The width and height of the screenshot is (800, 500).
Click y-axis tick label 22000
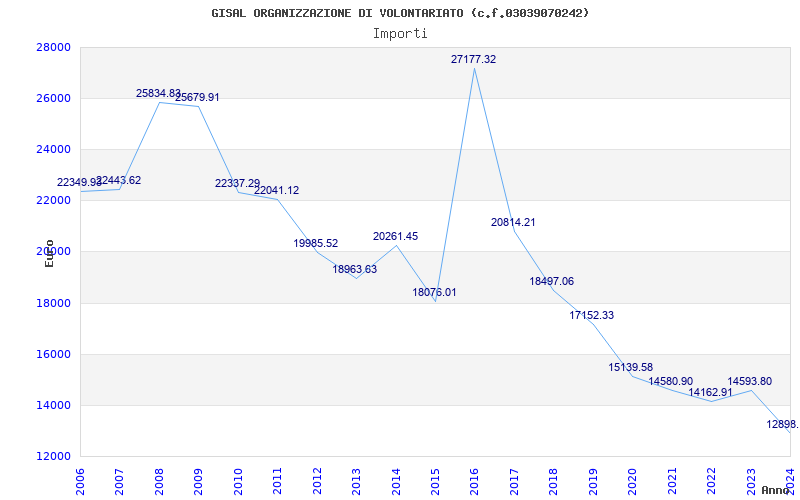pyautogui.click(x=53, y=201)
